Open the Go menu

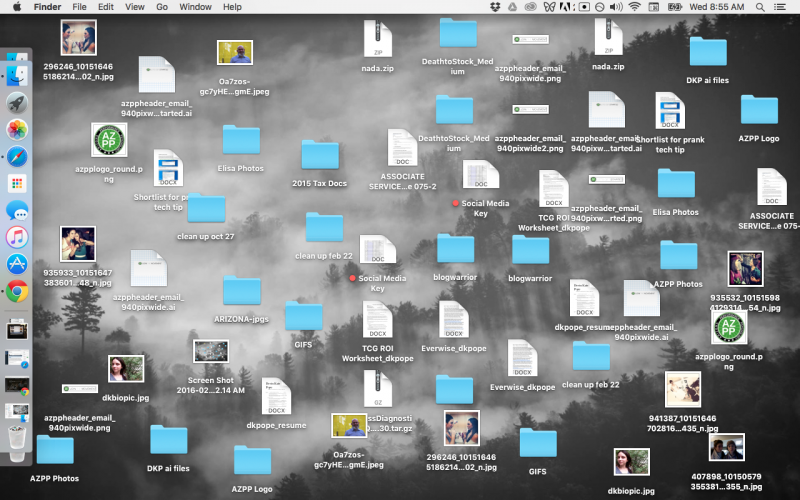162,7
